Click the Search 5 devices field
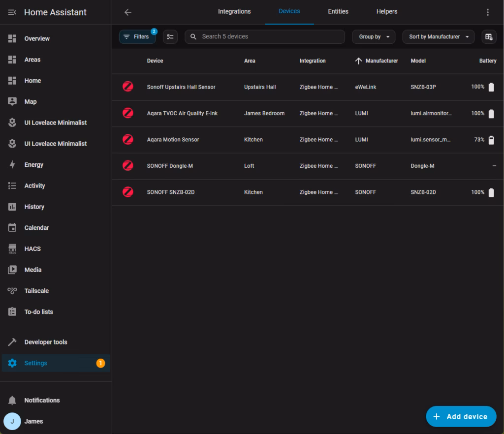The image size is (504, 434). click(x=265, y=37)
